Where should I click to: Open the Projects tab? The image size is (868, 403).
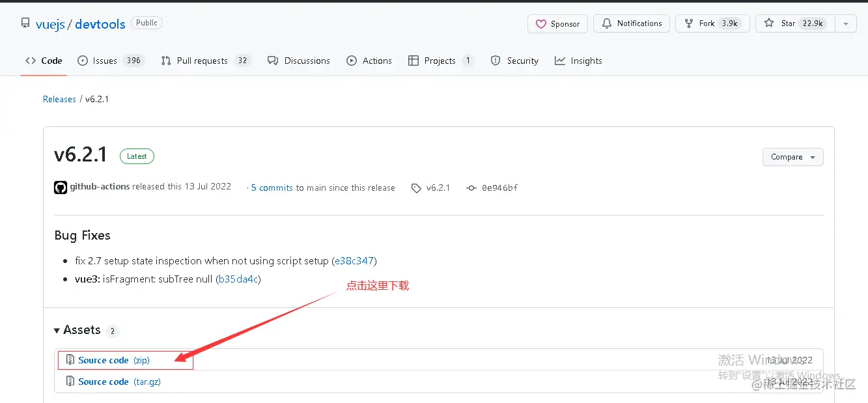coord(441,61)
